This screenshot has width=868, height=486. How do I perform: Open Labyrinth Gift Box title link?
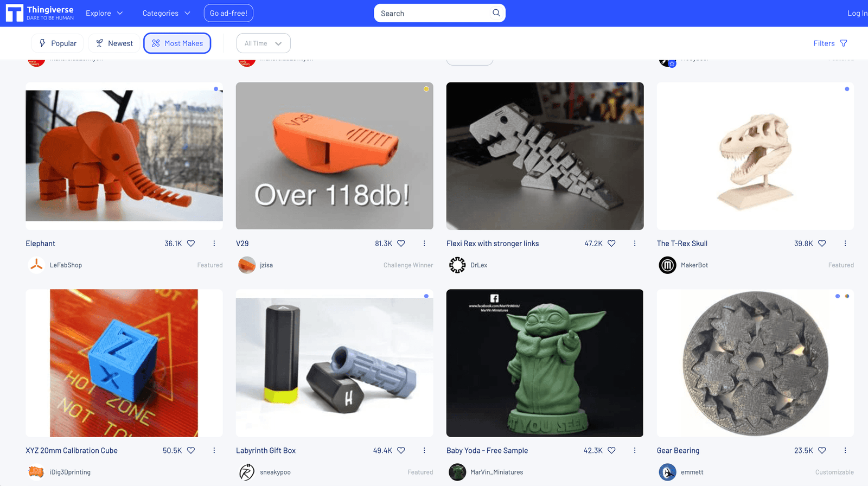(266, 451)
